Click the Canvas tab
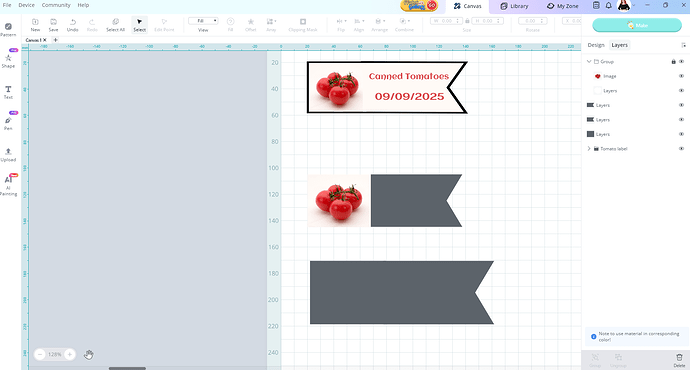Image resolution: width=690 pixels, height=370 pixels. point(467,6)
